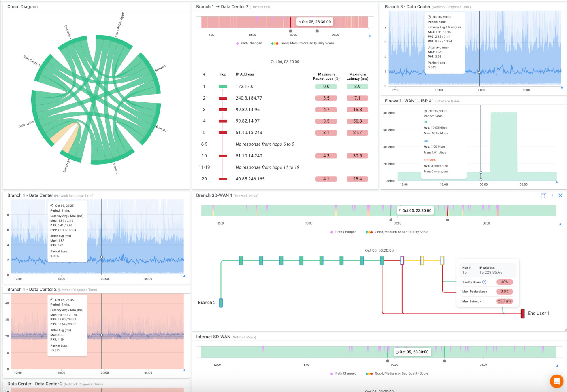Click right lock icon on Traceroutes timeline
567x392 pixels.
(317, 31)
